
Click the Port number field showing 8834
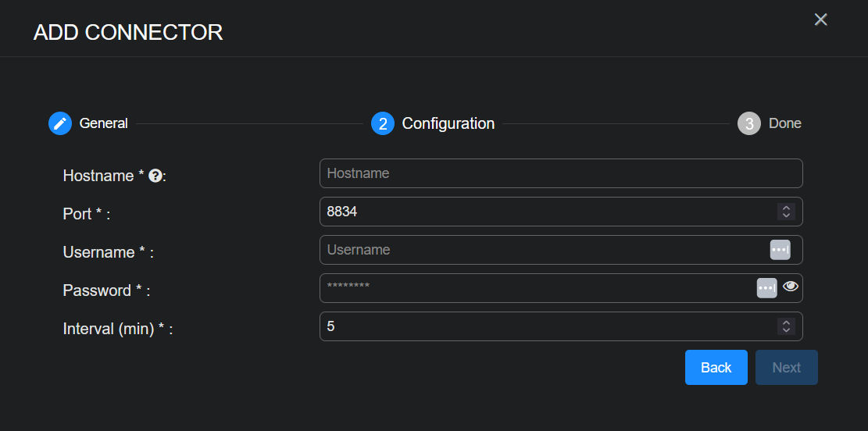547,212
